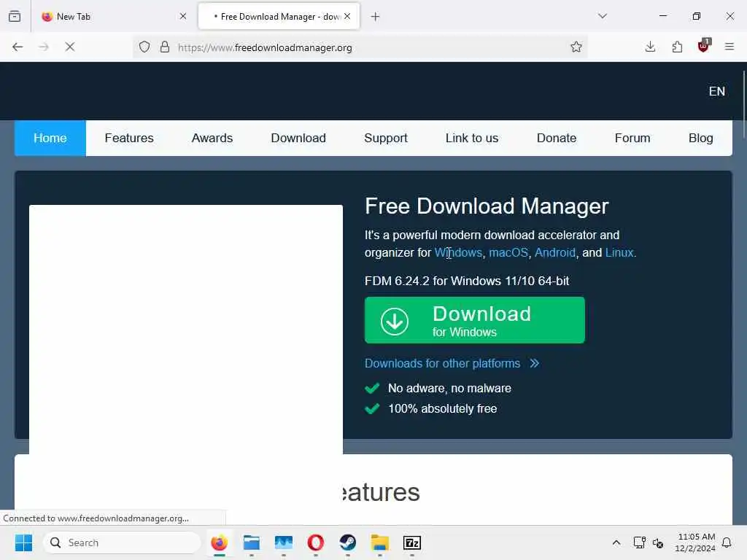Close the Free Download Manager tab
This screenshot has width=747, height=560.
coord(347,16)
